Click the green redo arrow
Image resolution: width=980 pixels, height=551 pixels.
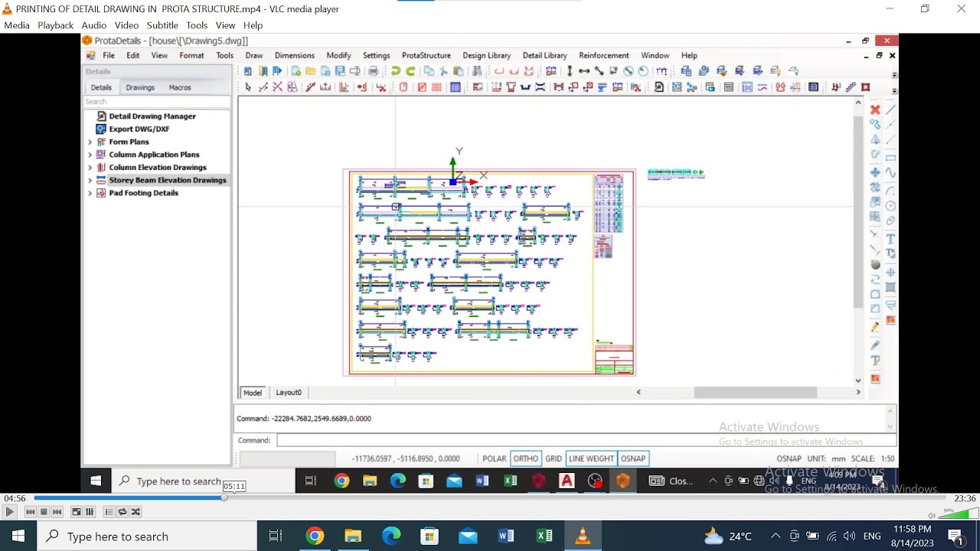pos(410,71)
